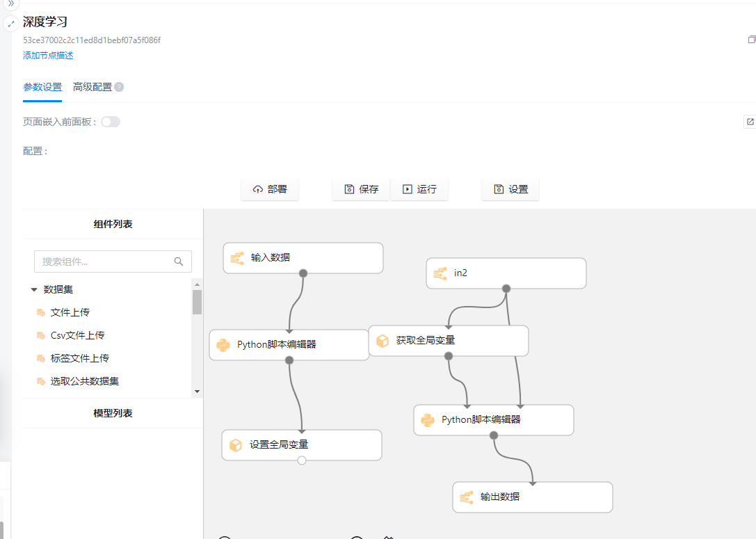Click the 搜索组件 input field
The width and height of the screenshot is (756, 539).
(x=104, y=262)
